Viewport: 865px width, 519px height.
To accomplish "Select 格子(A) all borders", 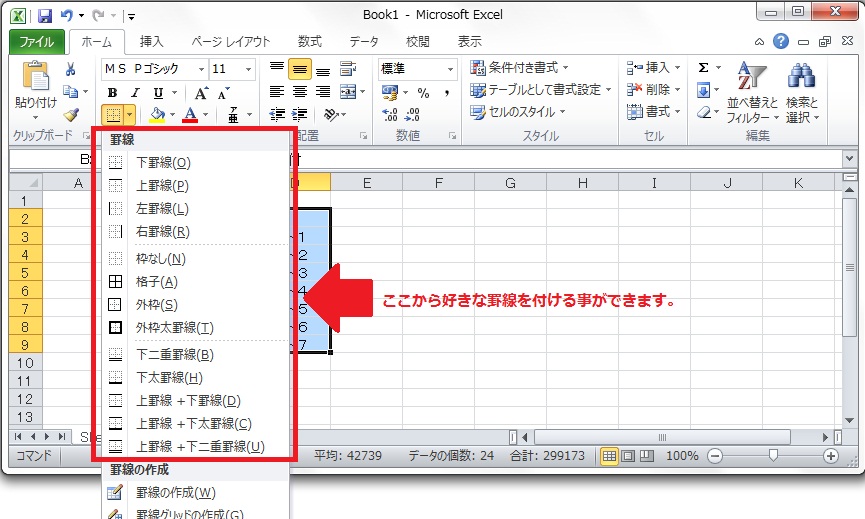I will pos(196,282).
